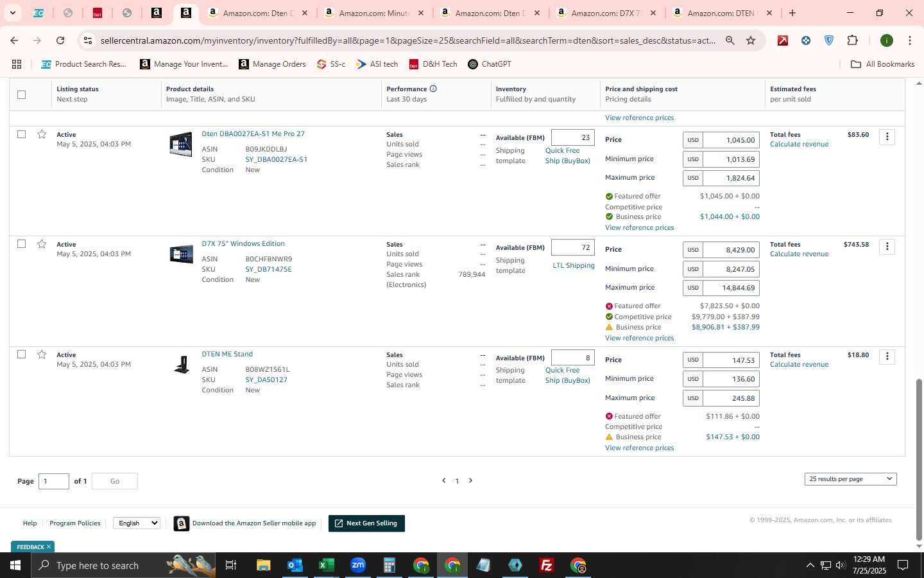This screenshot has height=578, width=924.
Task: Open SKU link SY_DB71475E
Action: click(268, 269)
